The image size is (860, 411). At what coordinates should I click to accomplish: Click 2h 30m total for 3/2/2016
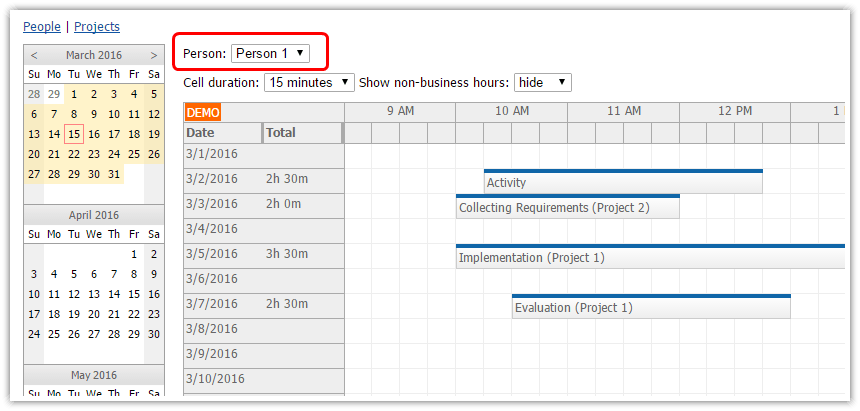point(287,179)
